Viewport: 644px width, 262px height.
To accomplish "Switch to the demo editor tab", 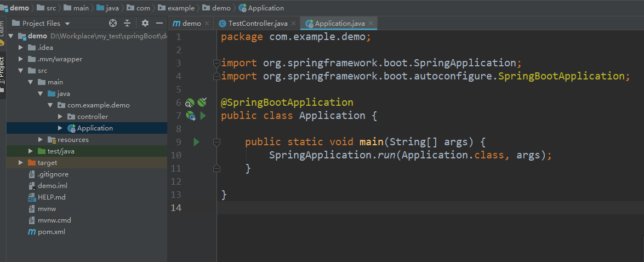I will coord(191,24).
